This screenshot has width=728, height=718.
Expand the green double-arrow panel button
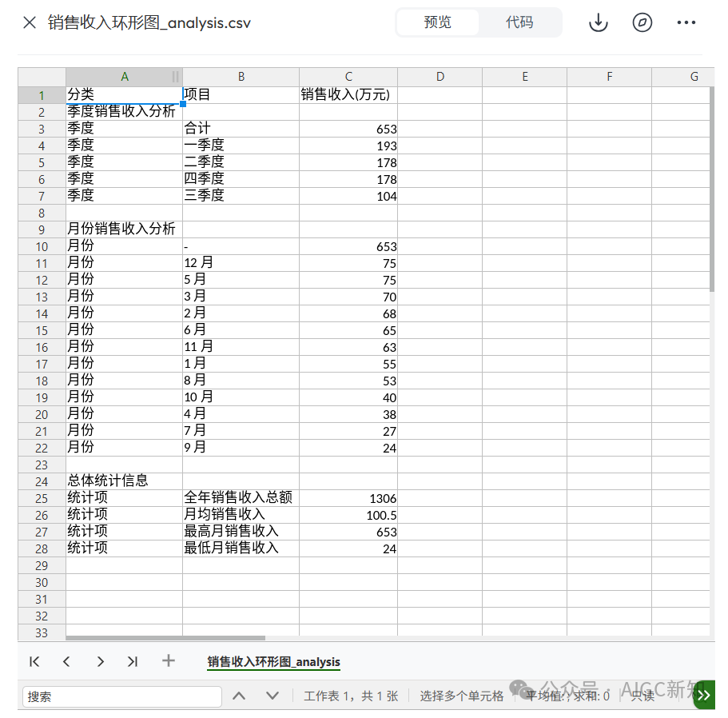[704, 695]
